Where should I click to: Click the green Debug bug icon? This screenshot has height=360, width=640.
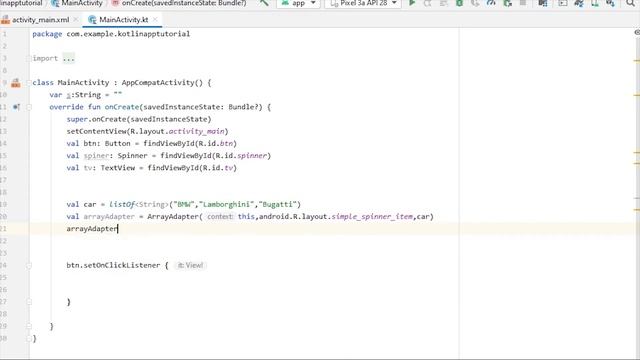pos(459,3)
